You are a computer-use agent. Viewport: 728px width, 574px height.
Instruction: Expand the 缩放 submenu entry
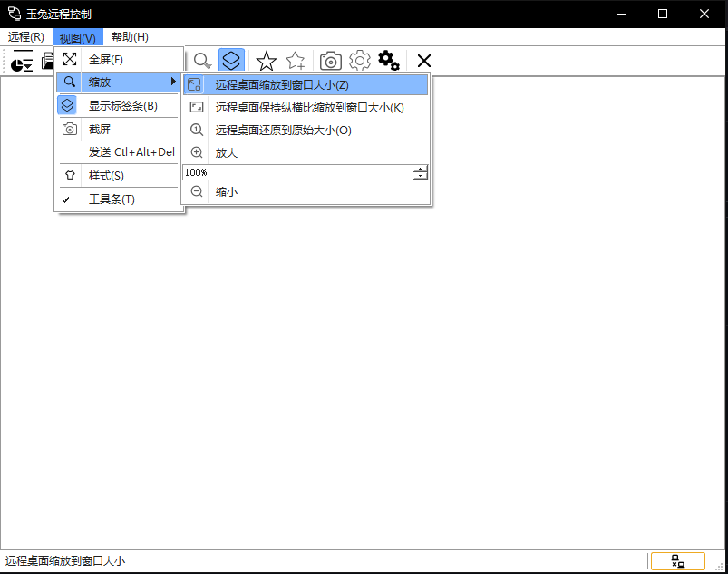click(x=120, y=83)
